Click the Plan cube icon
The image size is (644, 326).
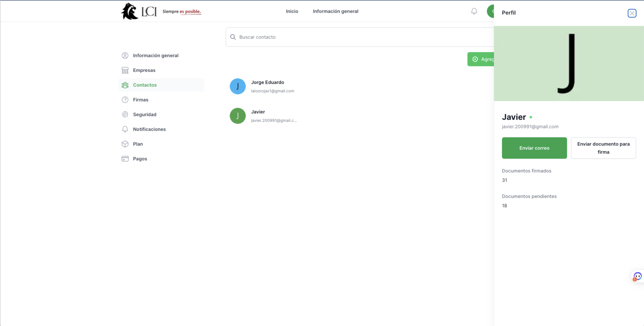pyautogui.click(x=125, y=144)
